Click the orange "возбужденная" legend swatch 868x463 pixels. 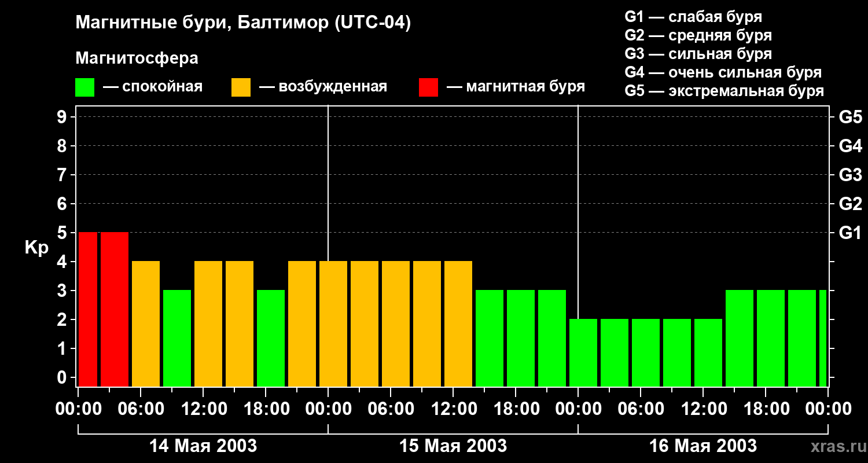click(241, 87)
